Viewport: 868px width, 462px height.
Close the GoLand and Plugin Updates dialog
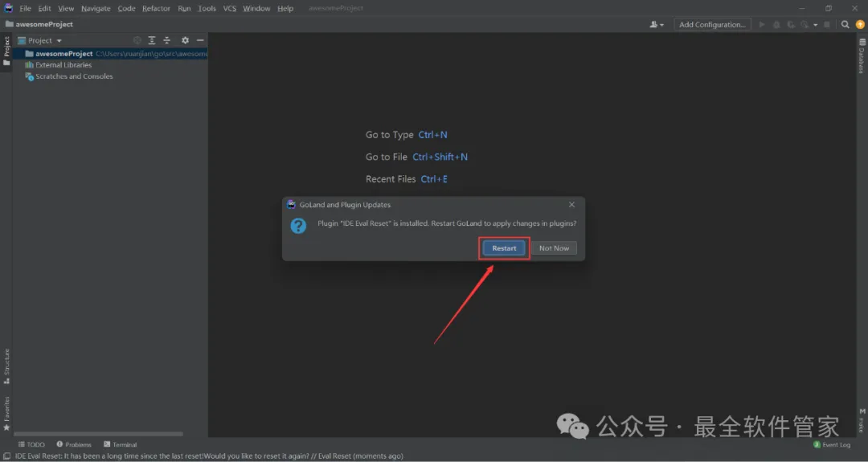click(x=572, y=205)
